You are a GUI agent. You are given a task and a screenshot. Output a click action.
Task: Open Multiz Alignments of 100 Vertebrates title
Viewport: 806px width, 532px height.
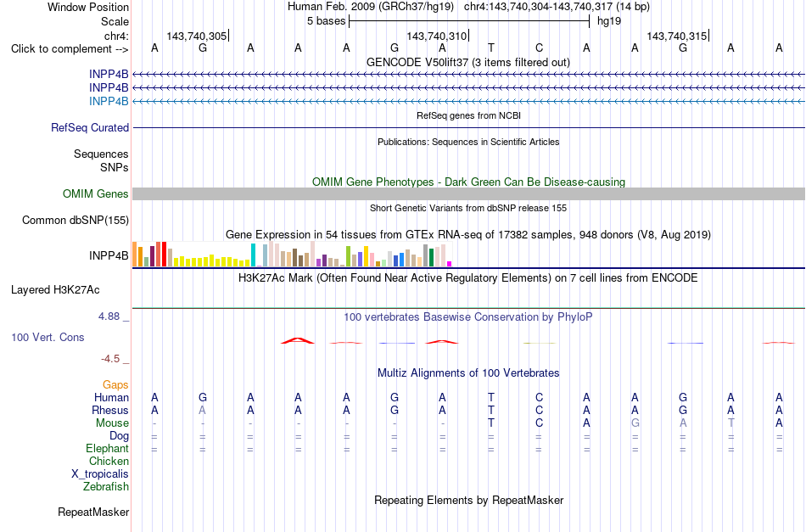468,372
